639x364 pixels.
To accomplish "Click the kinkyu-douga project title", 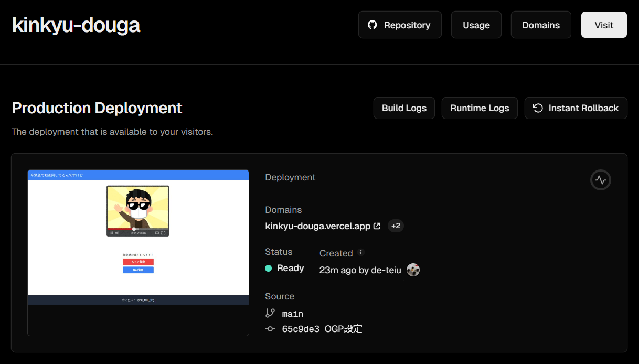I will click(x=76, y=25).
